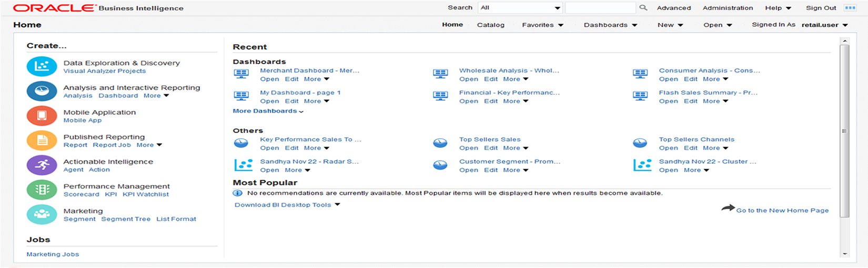
Task: Create a new Analysis
Action: tap(78, 96)
